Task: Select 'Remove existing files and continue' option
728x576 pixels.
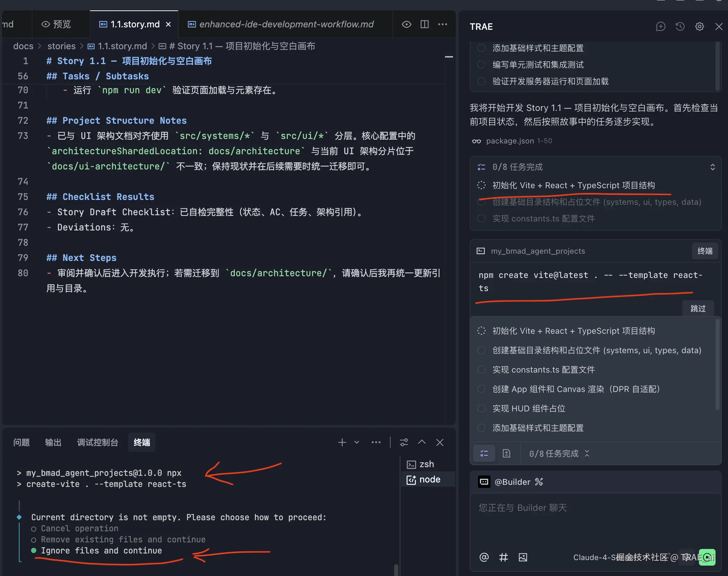Action: click(x=123, y=540)
